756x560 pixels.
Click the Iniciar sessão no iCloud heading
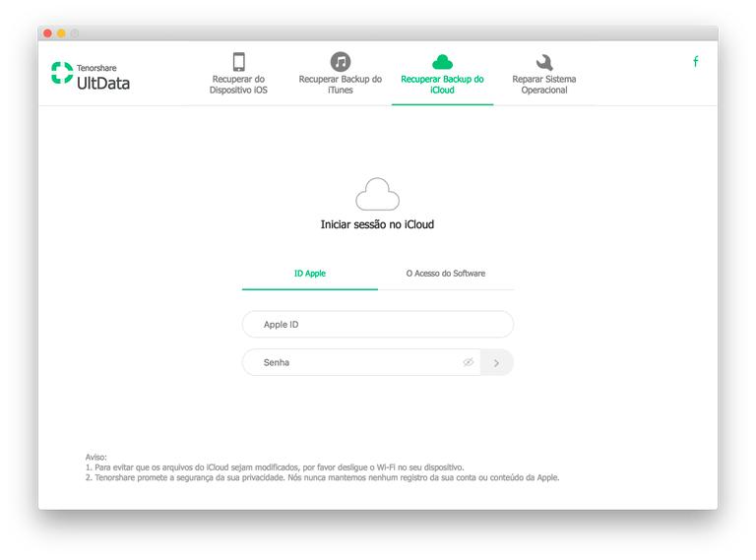coord(378,224)
